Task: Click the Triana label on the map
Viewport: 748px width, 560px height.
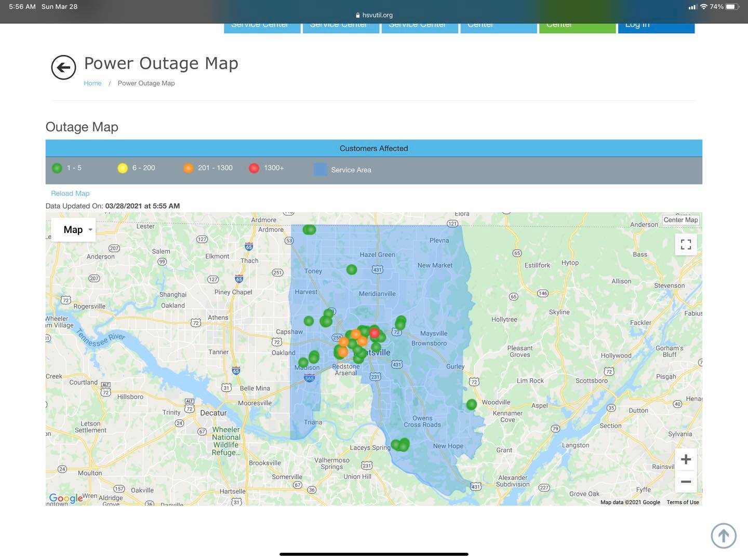Action: pos(313,422)
